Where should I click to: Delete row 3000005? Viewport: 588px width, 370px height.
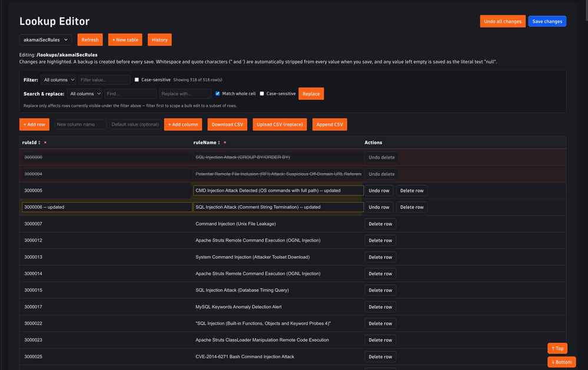click(412, 191)
